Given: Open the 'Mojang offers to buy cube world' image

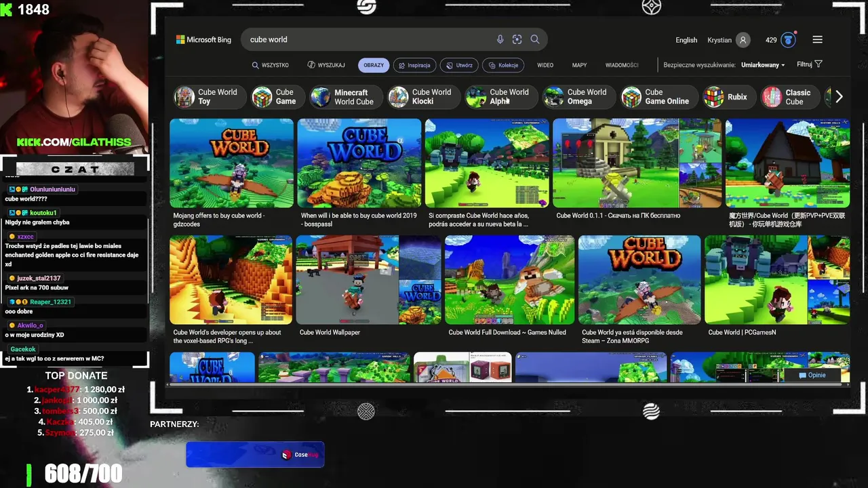Looking at the screenshot, I should [x=231, y=163].
